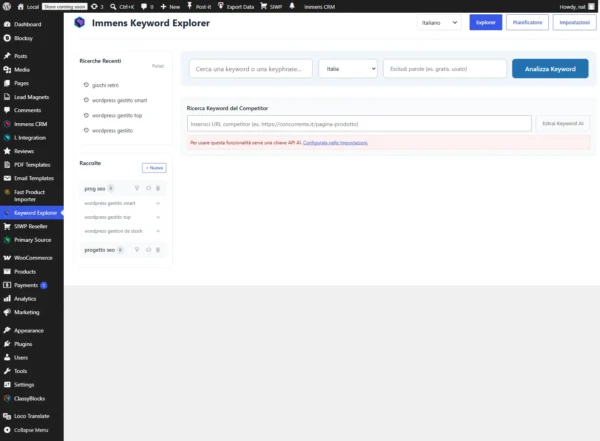600x441 pixels.
Task: Open SIWP cart item in admin bar
Action: 271,7
